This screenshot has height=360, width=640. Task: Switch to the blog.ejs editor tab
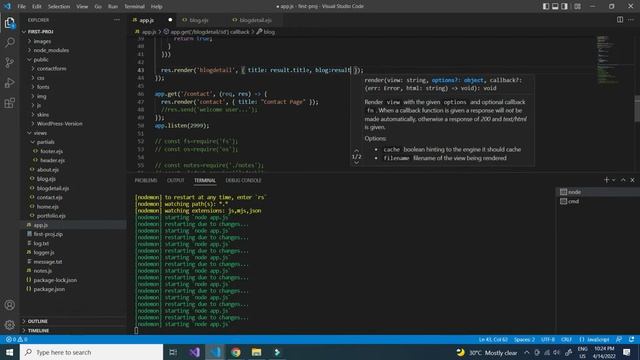199,20
